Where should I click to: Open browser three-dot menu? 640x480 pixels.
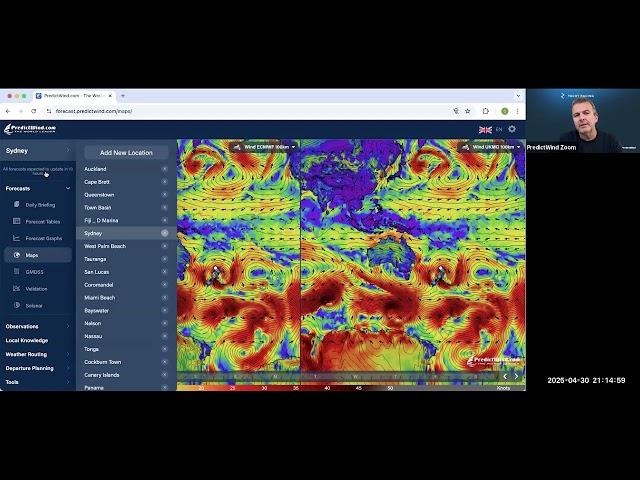518,111
